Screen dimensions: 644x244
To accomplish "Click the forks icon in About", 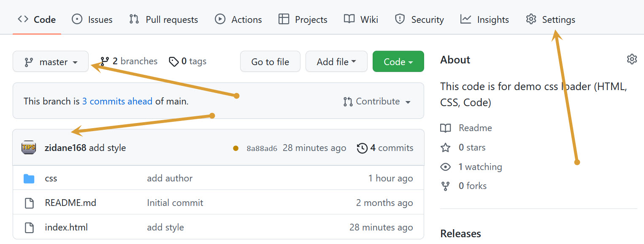I will (x=446, y=186).
